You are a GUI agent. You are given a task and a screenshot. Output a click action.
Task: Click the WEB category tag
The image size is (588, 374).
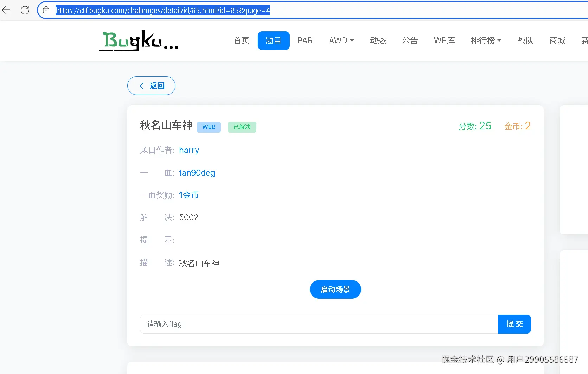[209, 127]
